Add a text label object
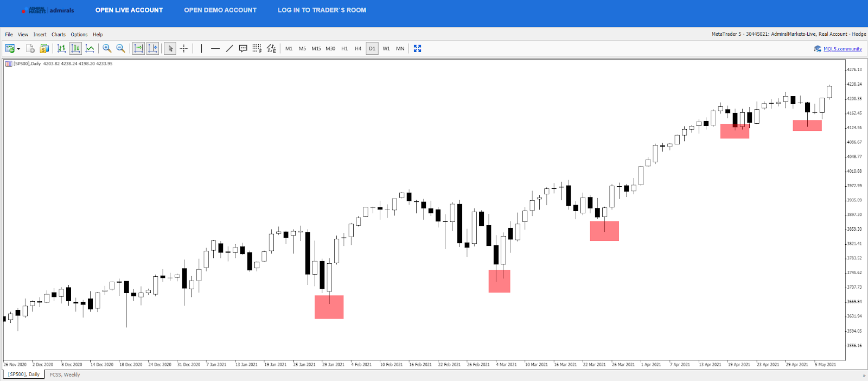Image resolution: width=868 pixels, height=381 pixels. (x=243, y=48)
